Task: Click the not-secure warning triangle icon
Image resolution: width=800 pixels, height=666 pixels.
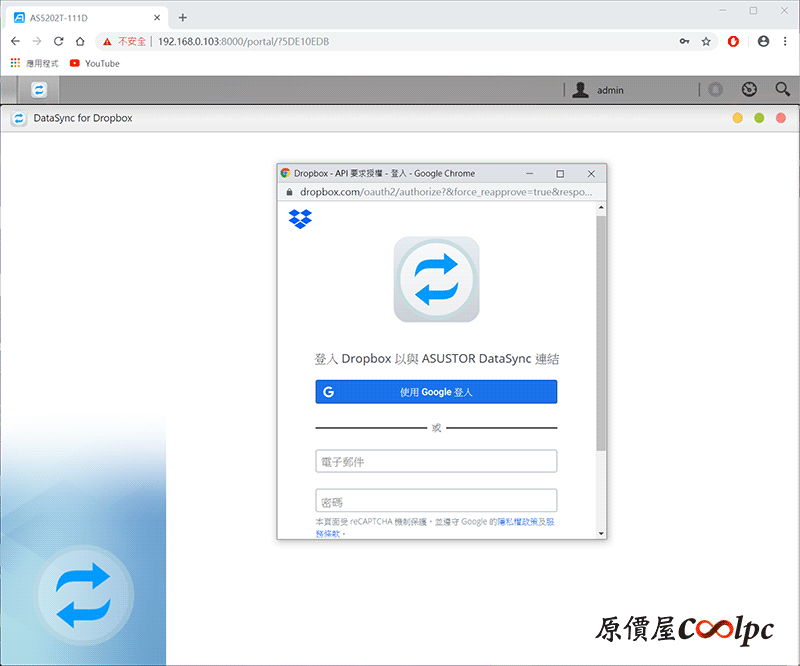Action: click(107, 42)
